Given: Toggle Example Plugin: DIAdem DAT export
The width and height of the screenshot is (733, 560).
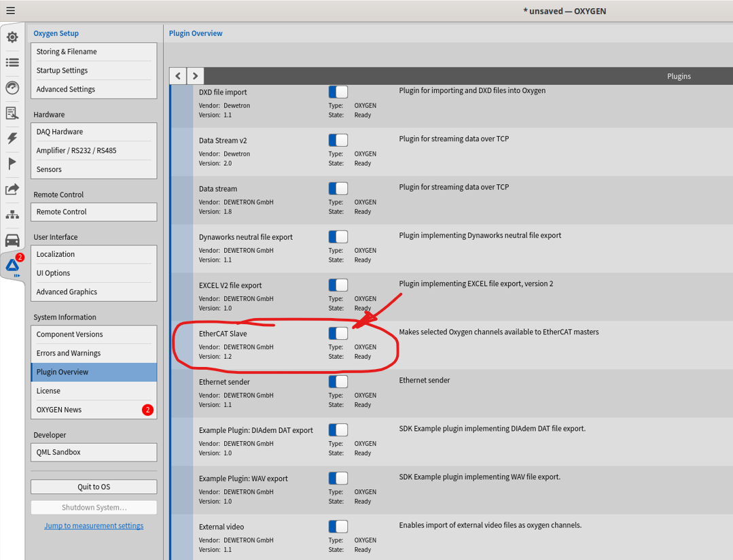Looking at the screenshot, I should (338, 430).
